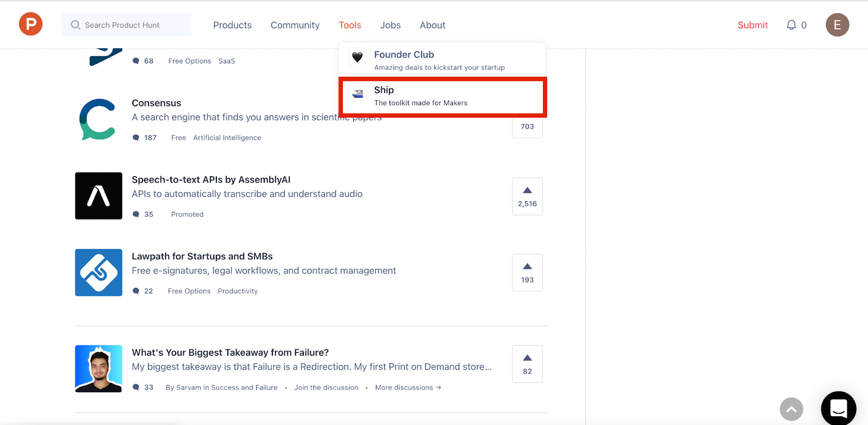Click the SaaS topic tag
Viewport: 868px width, 425px height.
(x=227, y=61)
